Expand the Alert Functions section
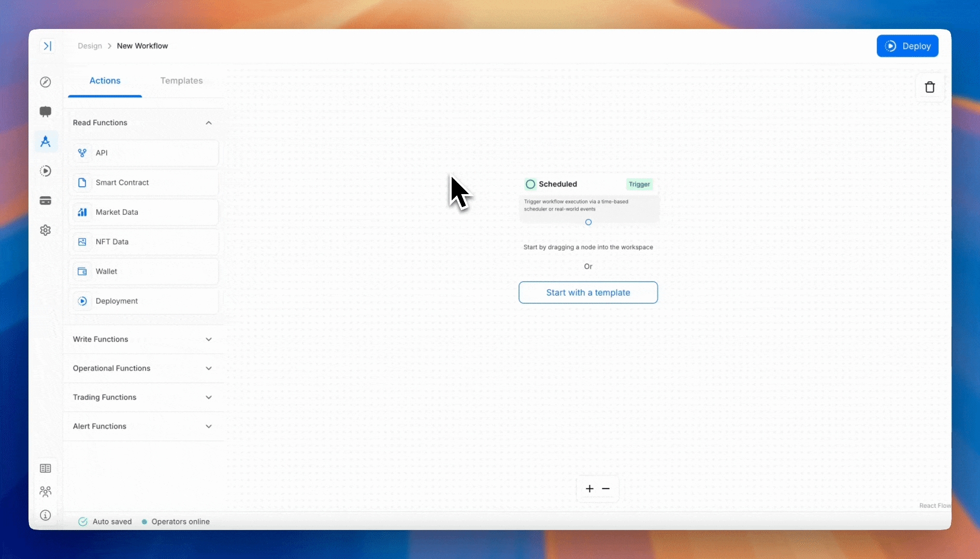Screen dimensions: 980x559 [x=208, y=426]
